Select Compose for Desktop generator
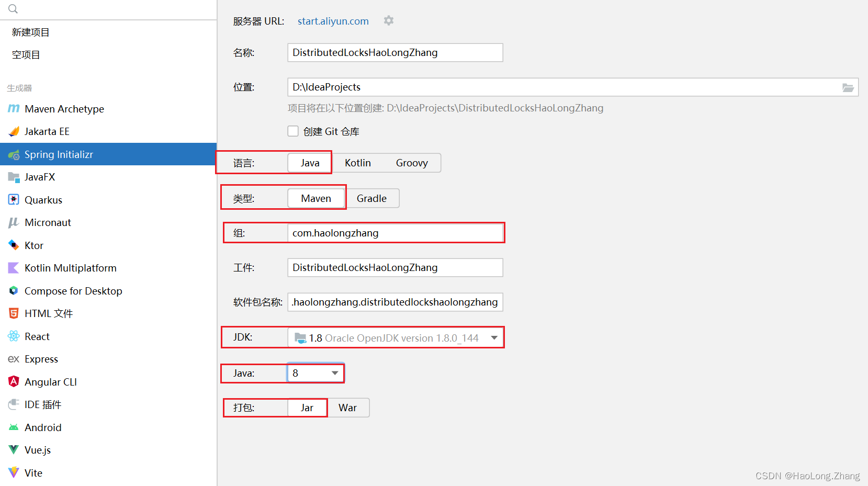The width and height of the screenshot is (868, 486). click(108, 291)
